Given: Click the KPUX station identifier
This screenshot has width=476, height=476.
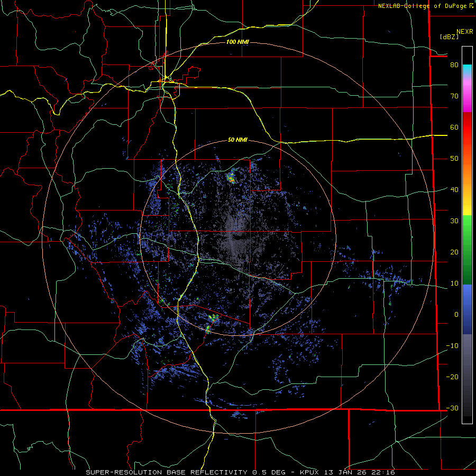Looking at the screenshot, I should coord(310,472).
